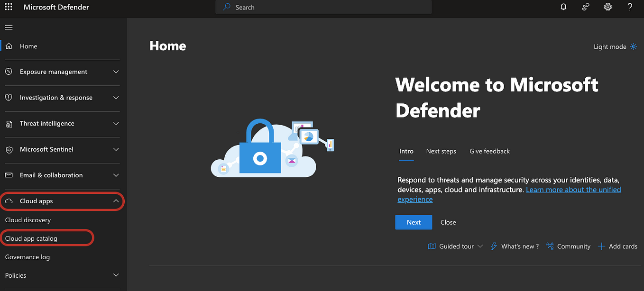644x291 pixels.
Task: Open the community people icon in header
Action: 586,7
